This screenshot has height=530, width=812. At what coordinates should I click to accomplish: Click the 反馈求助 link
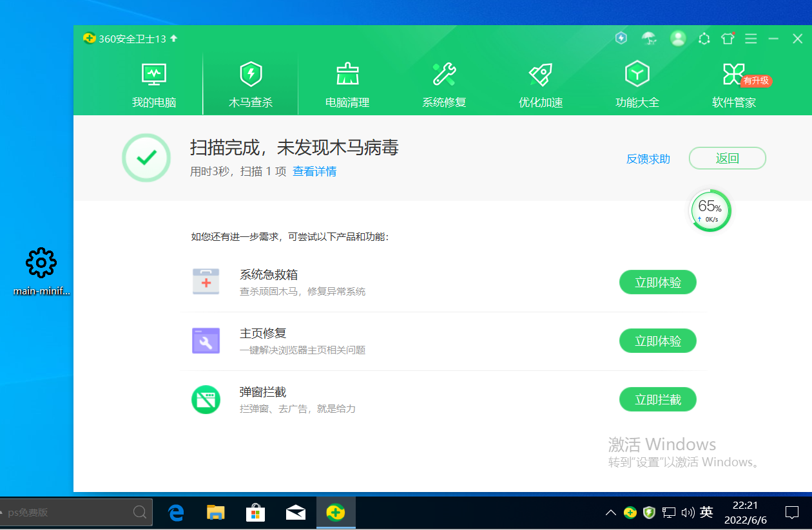[x=648, y=159]
